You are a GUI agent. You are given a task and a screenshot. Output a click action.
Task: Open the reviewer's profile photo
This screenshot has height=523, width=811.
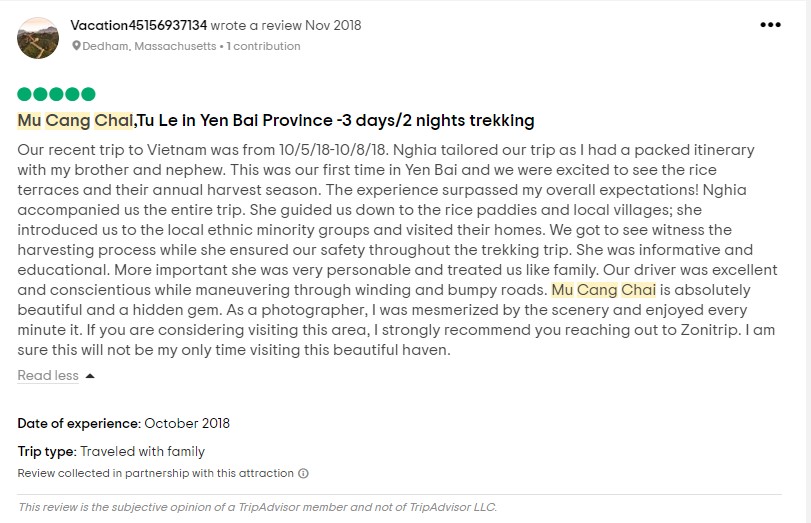click(38, 37)
